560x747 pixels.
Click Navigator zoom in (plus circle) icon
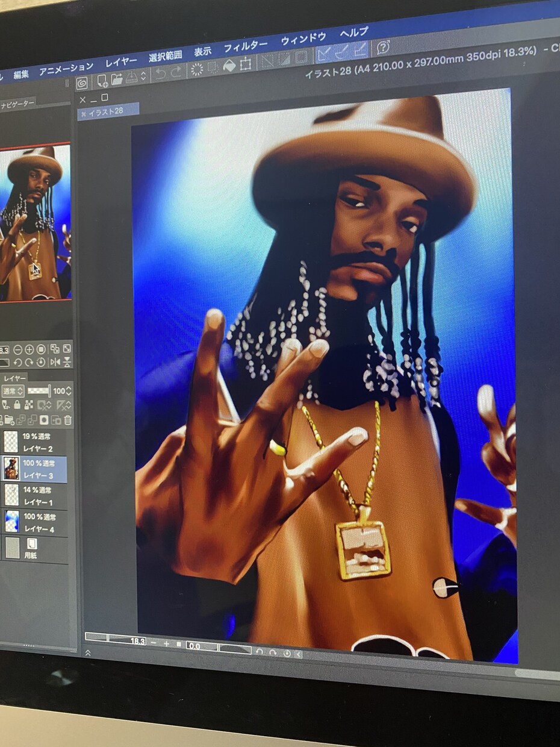(x=29, y=349)
